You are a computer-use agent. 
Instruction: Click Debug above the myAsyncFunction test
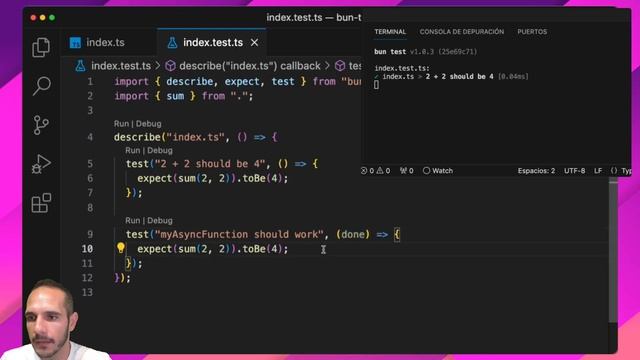tap(160, 220)
